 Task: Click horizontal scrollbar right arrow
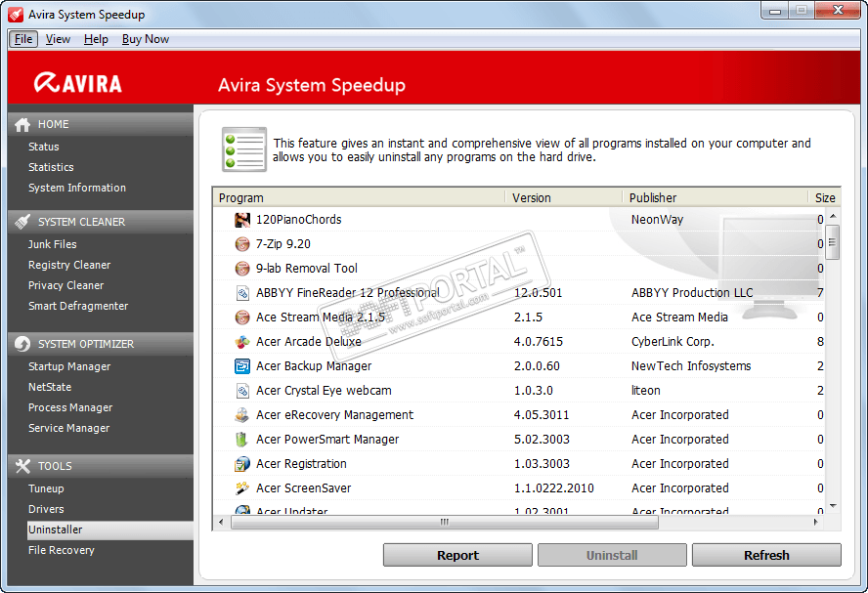pyautogui.click(x=816, y=522)
